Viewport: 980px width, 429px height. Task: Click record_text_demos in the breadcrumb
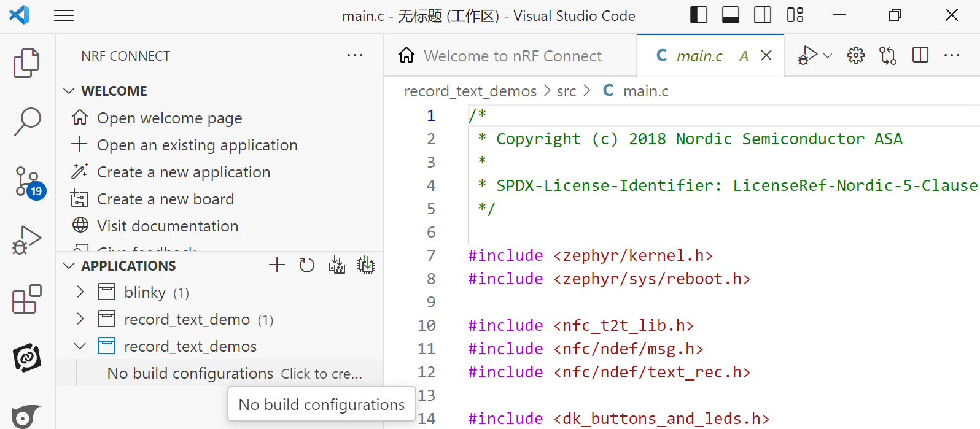click(470, 91)
